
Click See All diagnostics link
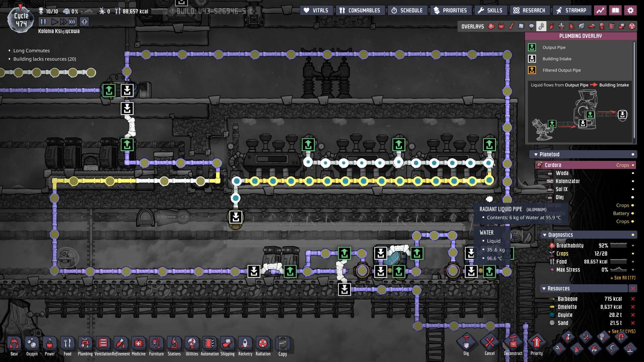click(623, 278)
